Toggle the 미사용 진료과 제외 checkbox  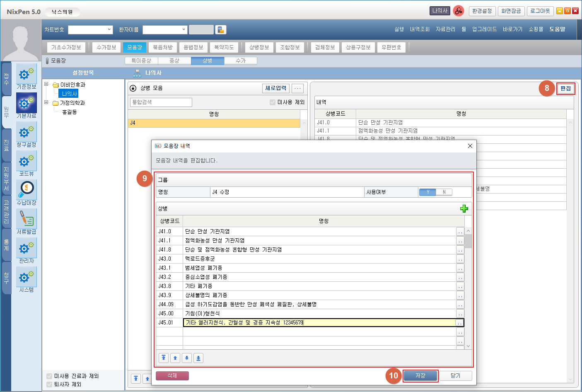pyautogui.click(x=49, y=376)
